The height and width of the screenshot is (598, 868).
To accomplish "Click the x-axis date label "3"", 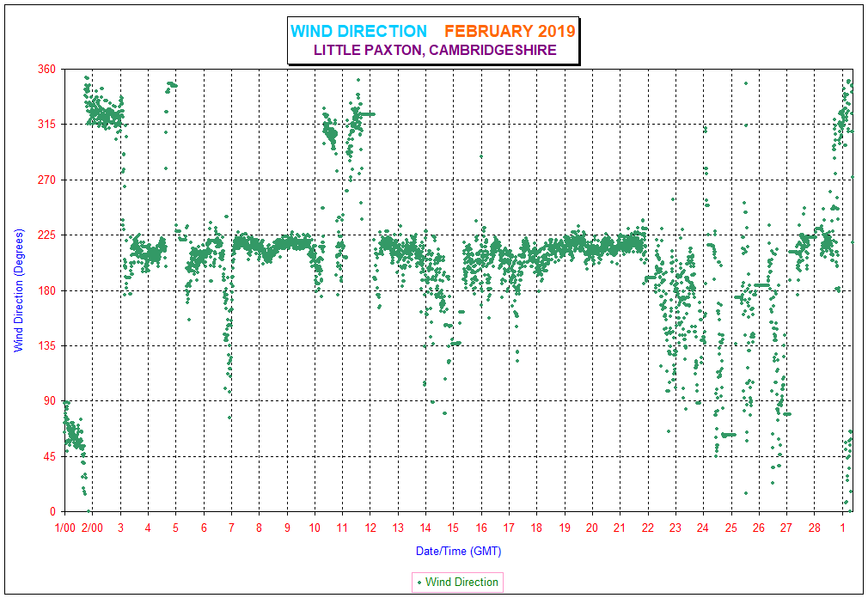I will 120,528.
